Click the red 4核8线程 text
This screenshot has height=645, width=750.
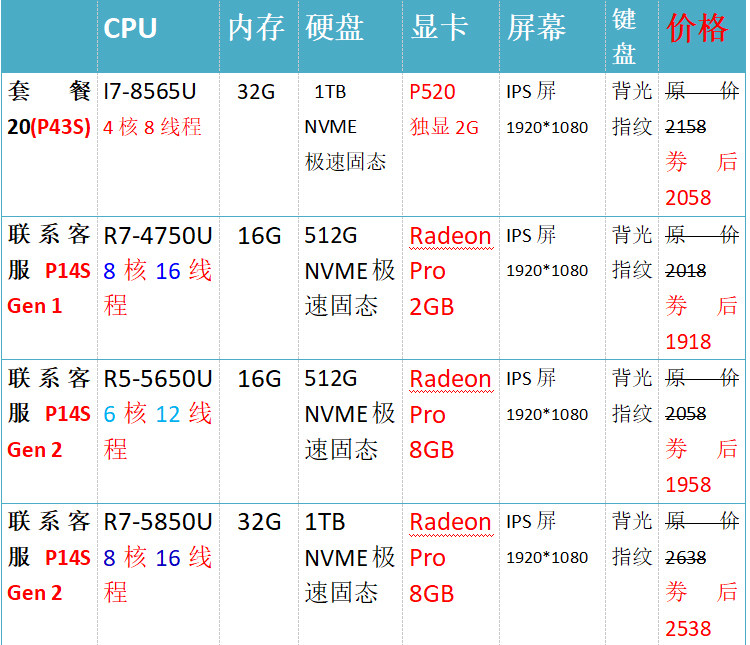coord(152,127)
